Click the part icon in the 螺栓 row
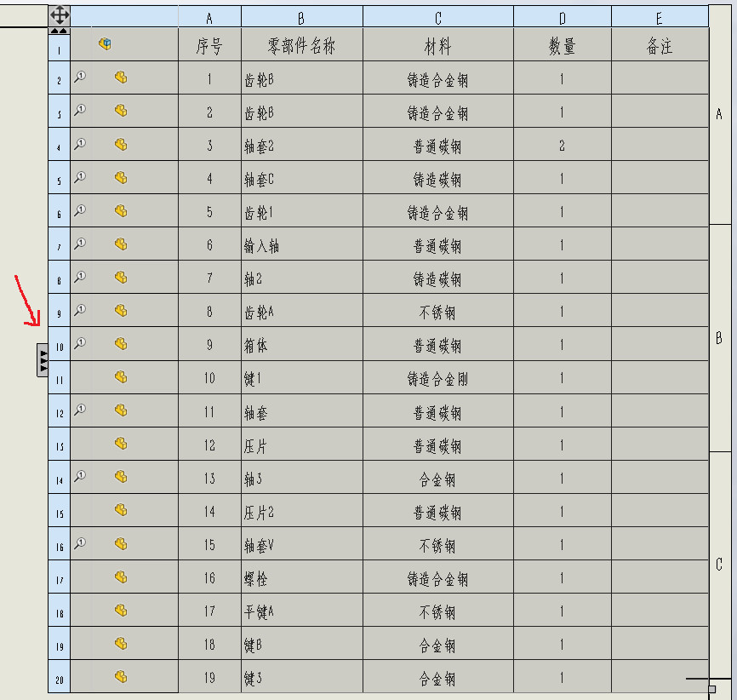Screen dimensions: 737x700 point(121,577)
